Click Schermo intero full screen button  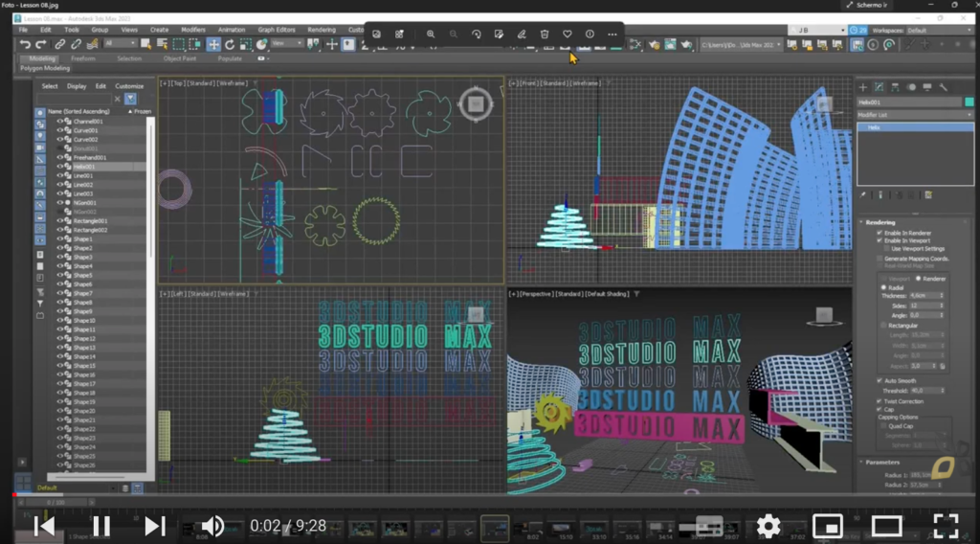coord(866,5)
